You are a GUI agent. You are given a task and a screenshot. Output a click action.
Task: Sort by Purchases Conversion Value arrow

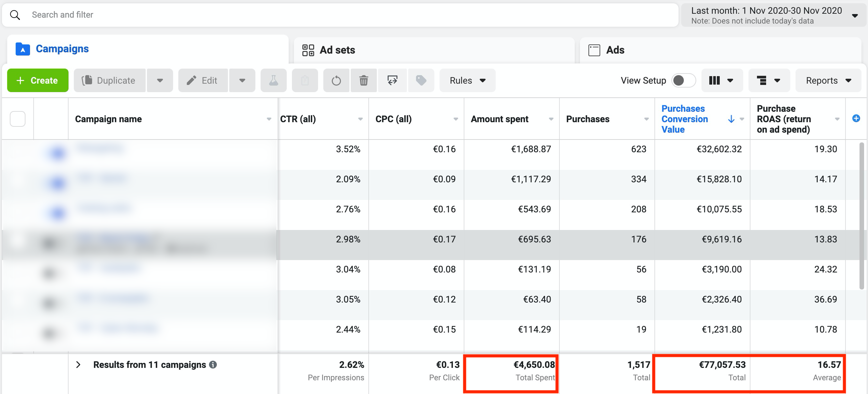731,119
